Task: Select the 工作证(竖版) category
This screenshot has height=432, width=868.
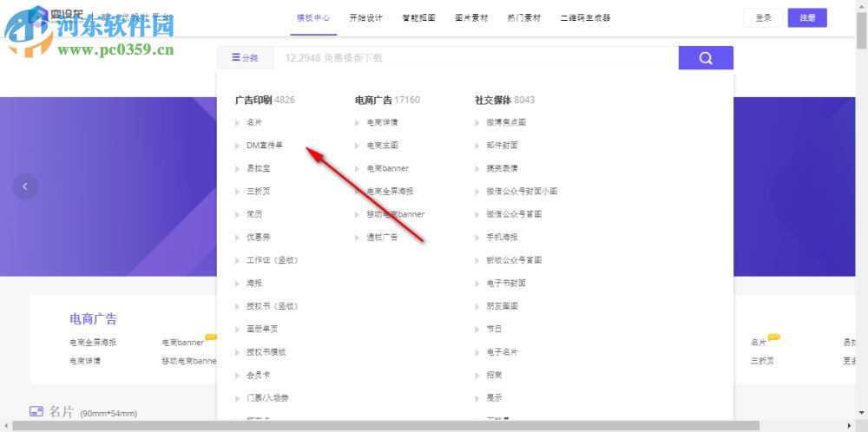Action: [x=273, y=260]
